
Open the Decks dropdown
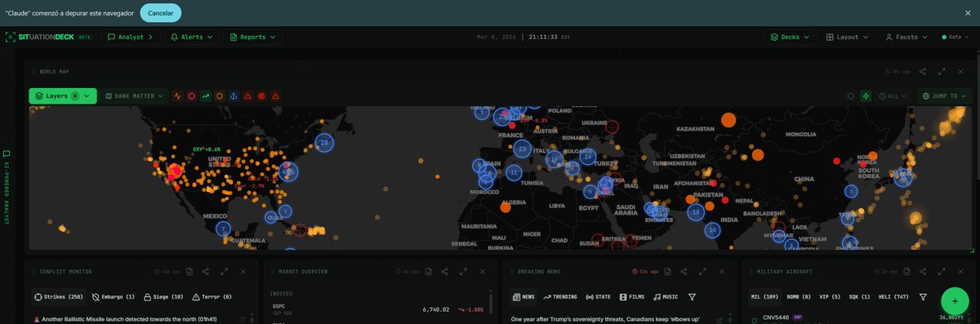tap(791, 37)
